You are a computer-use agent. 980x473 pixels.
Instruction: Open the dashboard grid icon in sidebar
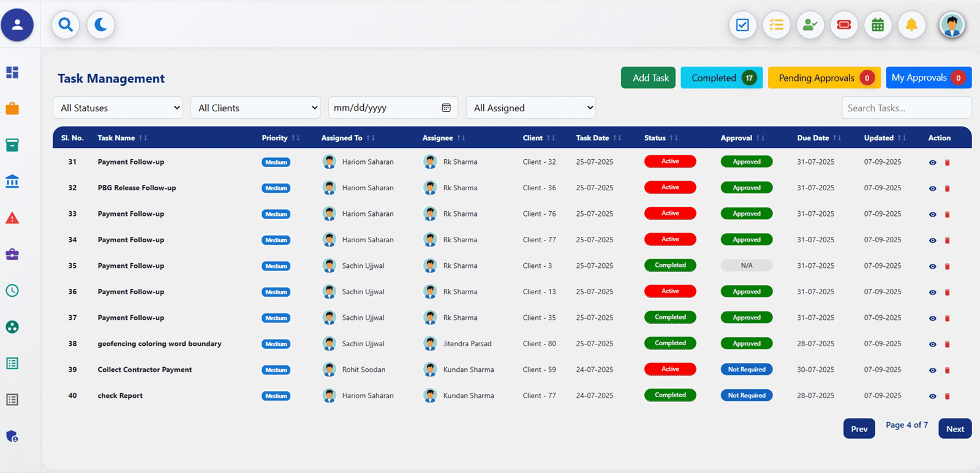[x=12, y=72]
